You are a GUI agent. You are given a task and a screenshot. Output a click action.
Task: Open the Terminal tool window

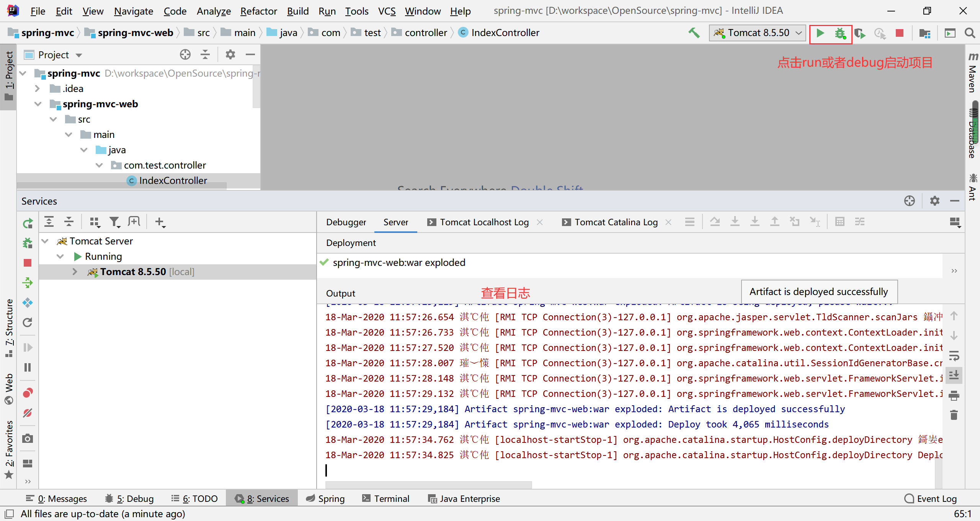(x=386, y=498)
